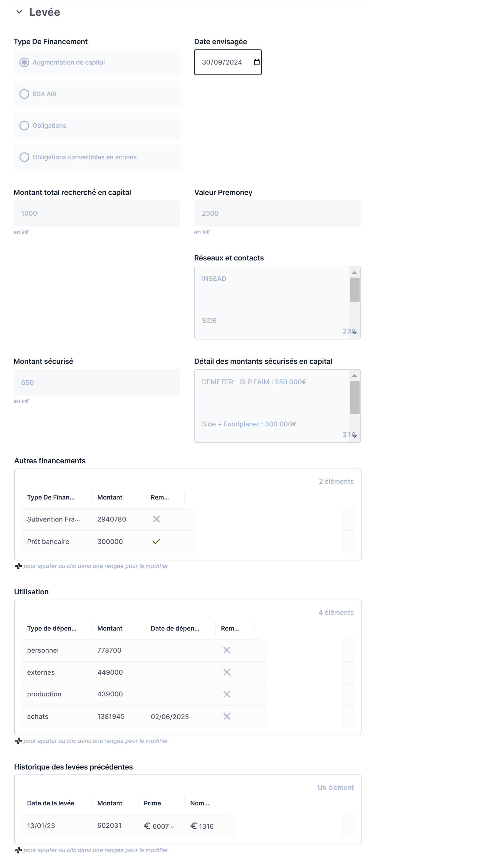Click the plus icon under Utilisation table
504x864 pixels.
click(x=18, y=741)
